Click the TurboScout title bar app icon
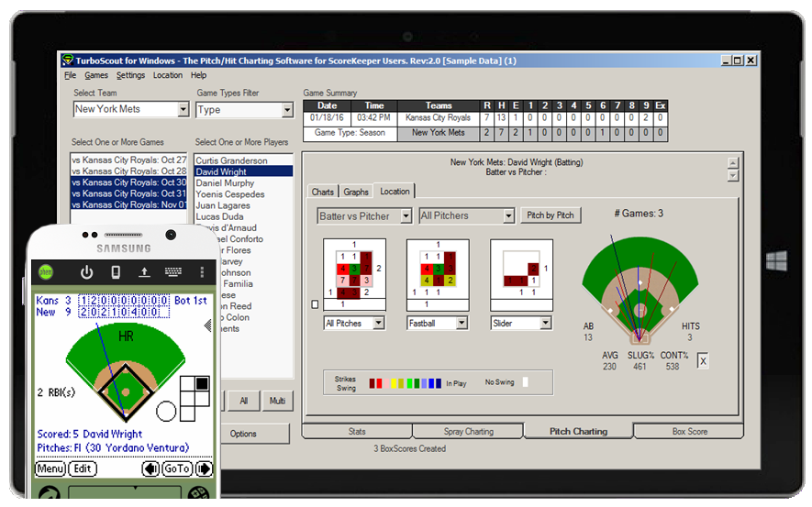Viewport: 812px width, 507px height. tap(67, 61)
